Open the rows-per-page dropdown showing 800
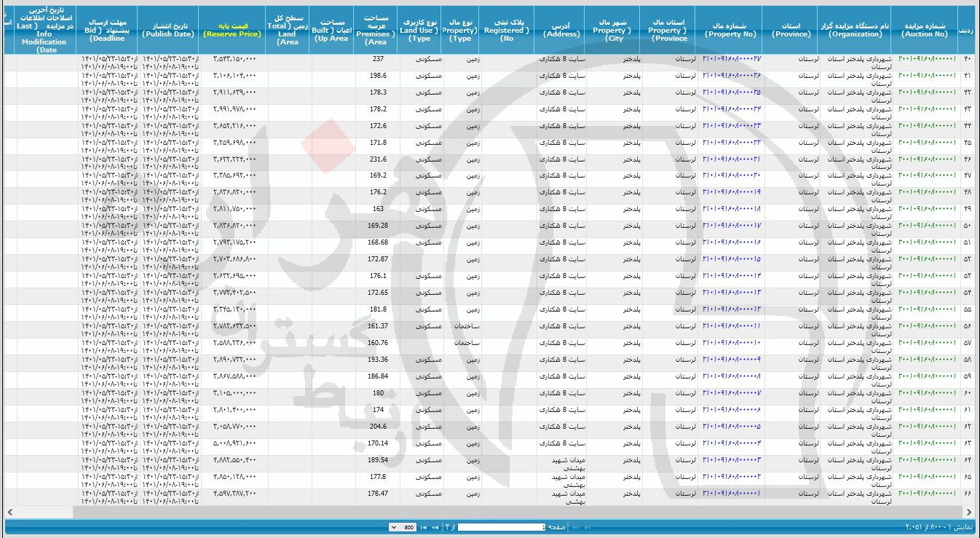980x538 pixels. [x=403, y=528]
